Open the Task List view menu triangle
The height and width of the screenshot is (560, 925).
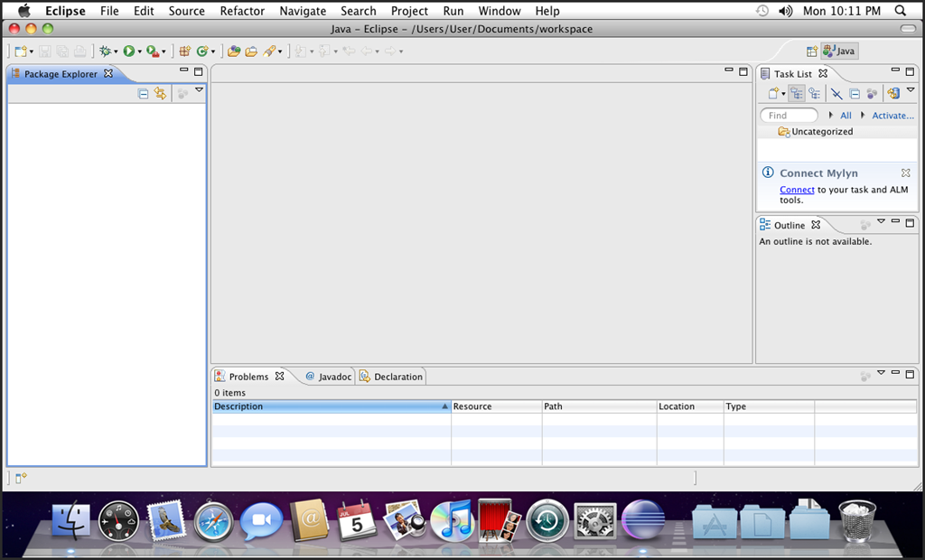[x=911, y=89]
